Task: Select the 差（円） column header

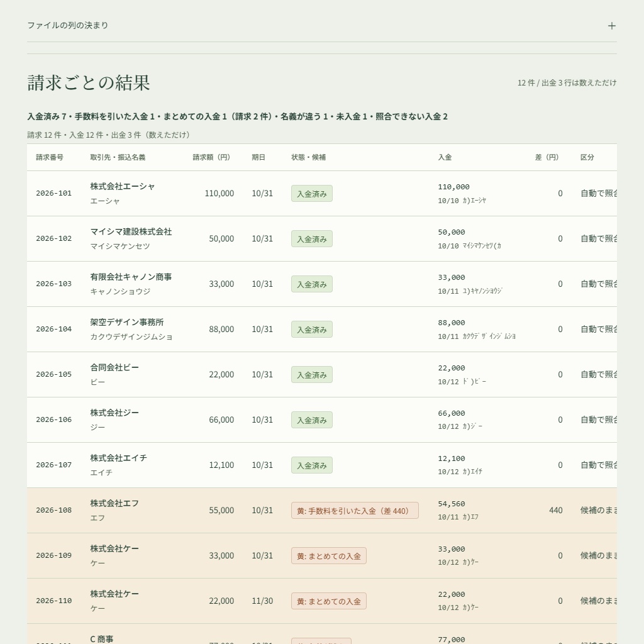Action: click(548, 157)
